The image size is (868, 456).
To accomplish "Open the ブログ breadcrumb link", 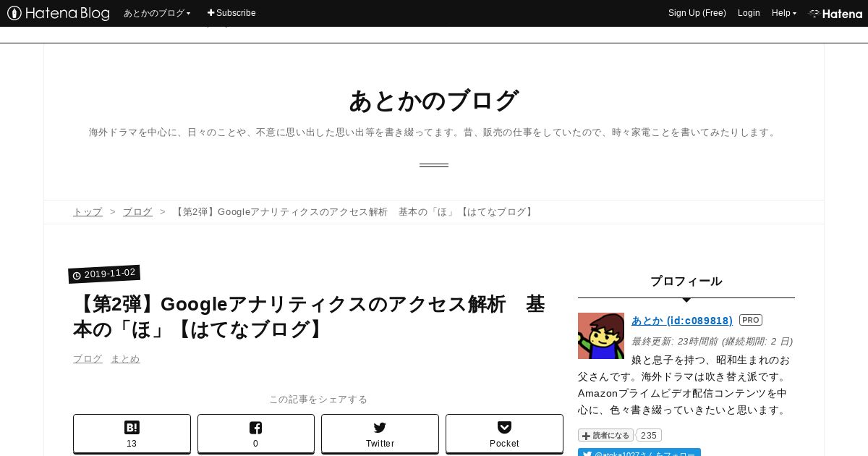I will click(x=137, y=212).
